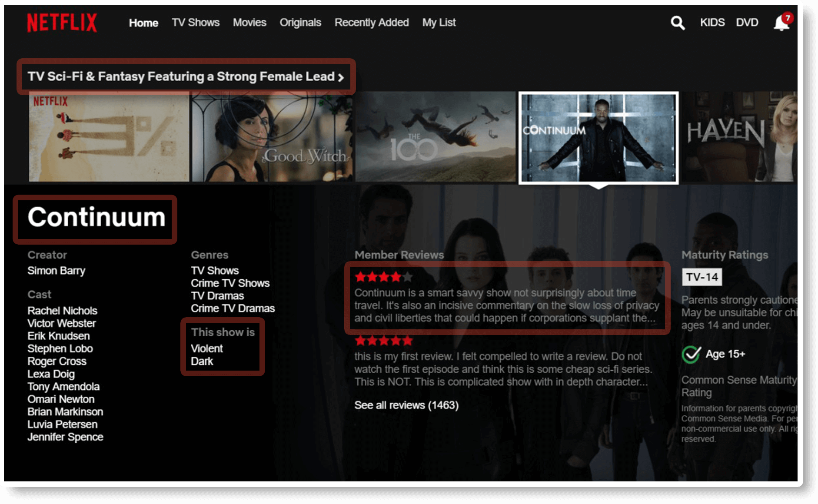This screenshot has width=818, height=504.
Task: Select the Continuum thumbnail
Action: (x=599, y=137)
